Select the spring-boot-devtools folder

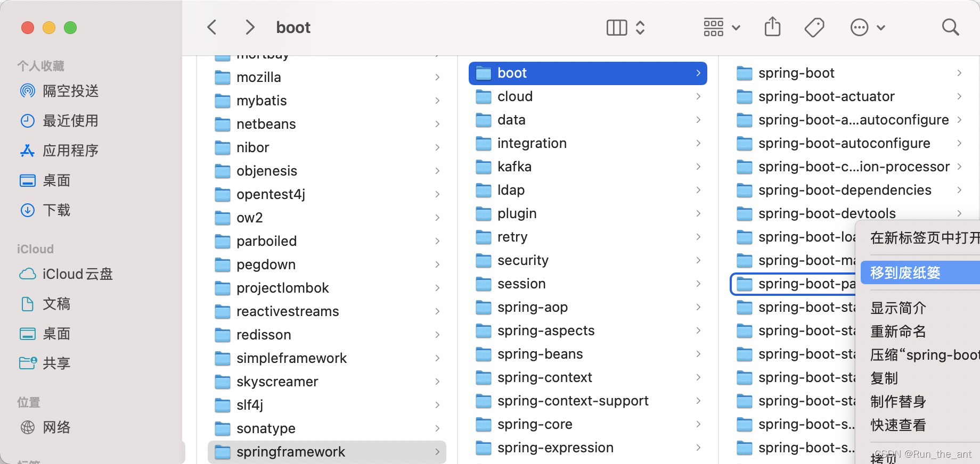[849, 213]
